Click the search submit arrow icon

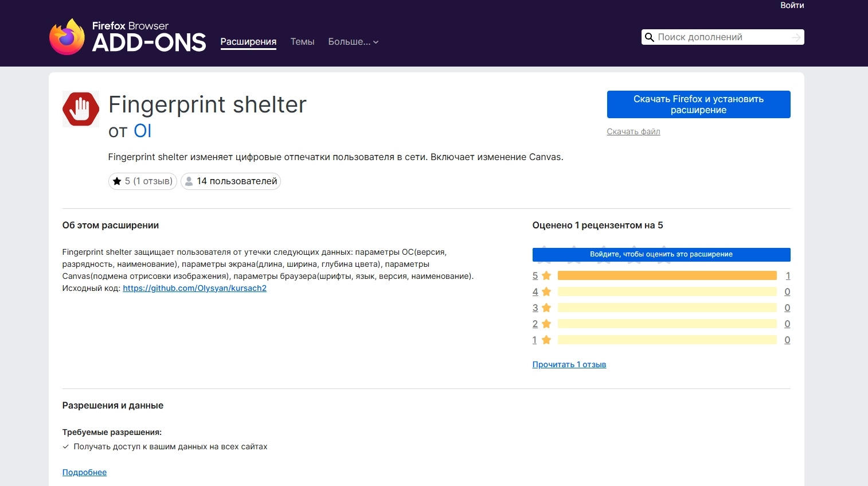pyautogui.click(x=796, y=37)
